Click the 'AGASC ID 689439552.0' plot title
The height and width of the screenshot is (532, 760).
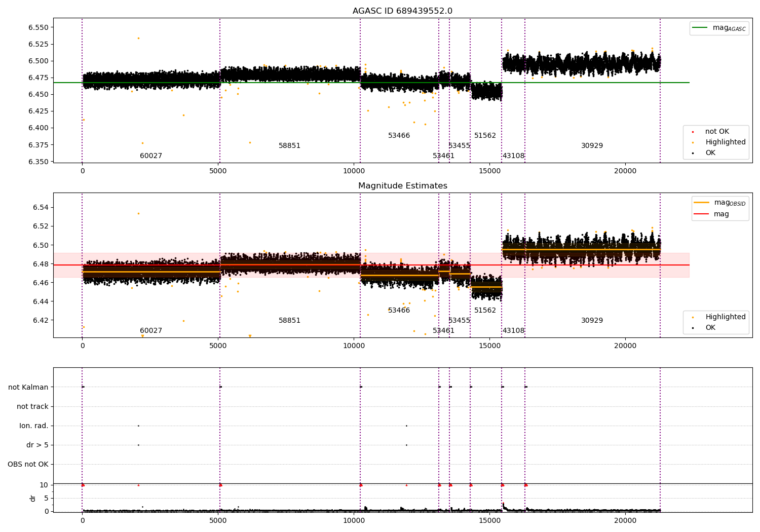click(x=402, y=11)
